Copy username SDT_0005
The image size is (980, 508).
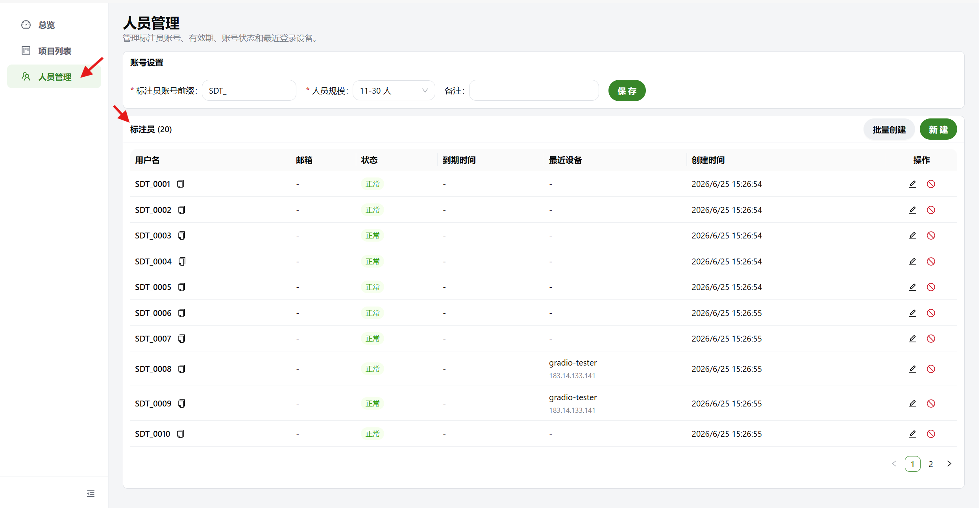pyautogui.click(x=181, y=287)
